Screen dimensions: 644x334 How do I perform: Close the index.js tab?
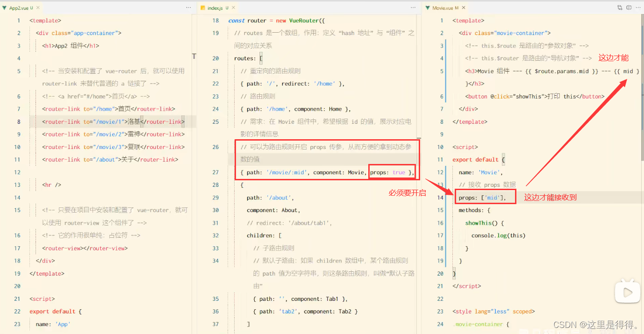point(233,8)
